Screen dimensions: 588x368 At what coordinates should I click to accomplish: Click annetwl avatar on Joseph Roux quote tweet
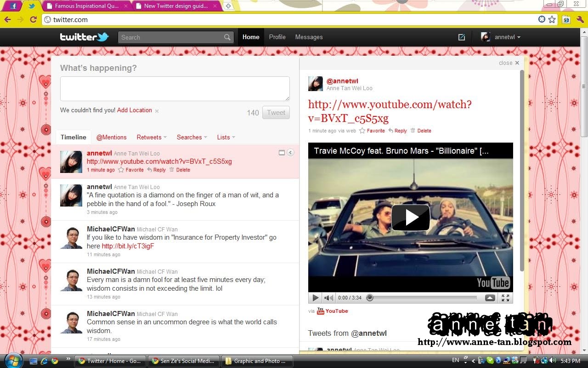71,195
